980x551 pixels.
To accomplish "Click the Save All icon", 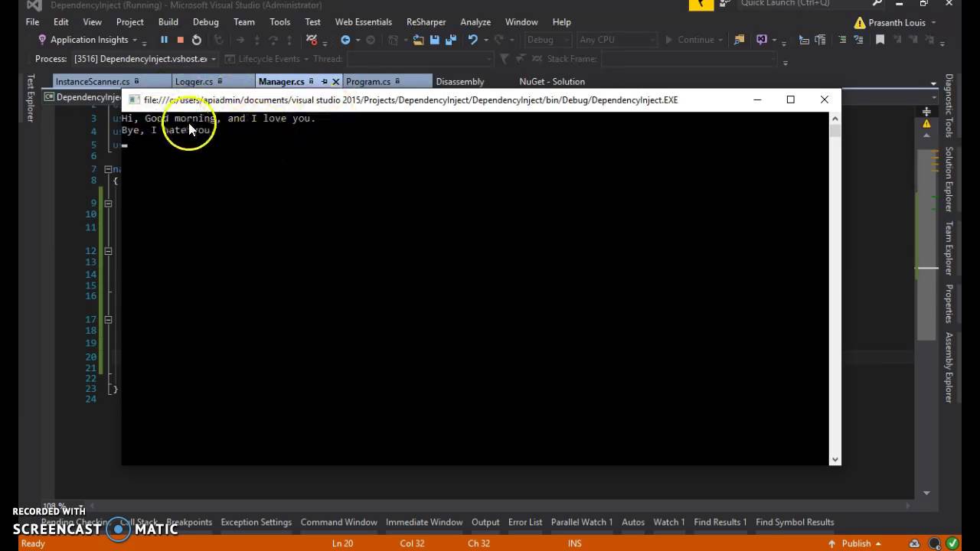I will (451, 40).
